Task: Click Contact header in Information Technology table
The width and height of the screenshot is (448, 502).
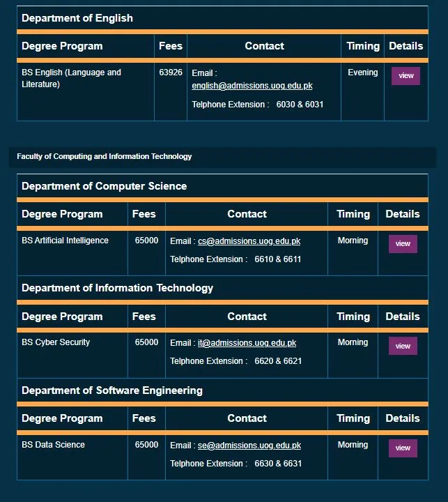Action: click(x=247, y=317)
